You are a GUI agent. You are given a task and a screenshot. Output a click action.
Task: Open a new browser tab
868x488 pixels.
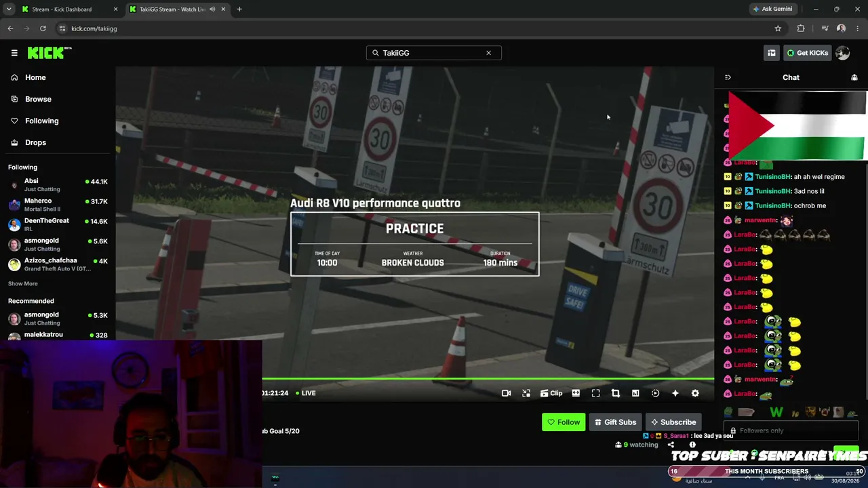click(x=239, y=9)
